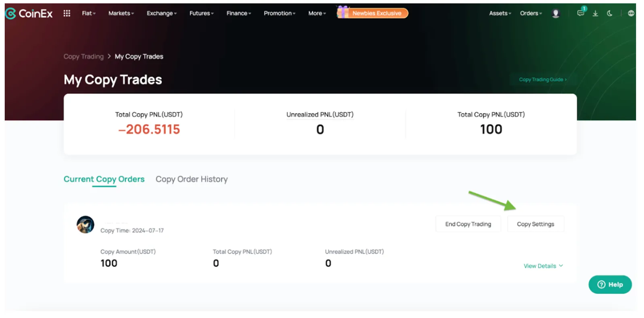
Task: Open the Futures dropdown menu
Action: [x=202, y=13]
